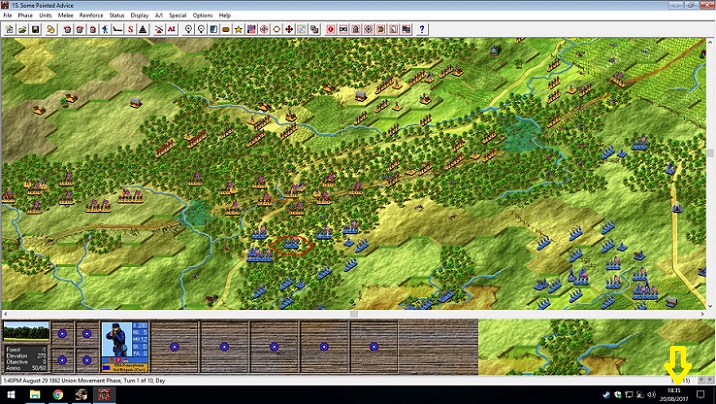
Task: Click the map's vertical scrollbar thumb
Action: click(x=710, y=153)
